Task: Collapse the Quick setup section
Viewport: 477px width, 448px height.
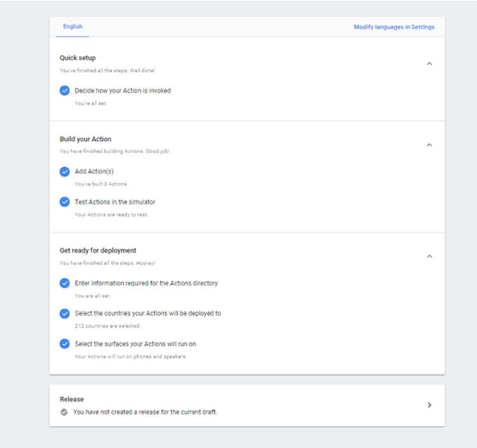Action: (x=429, y=64)
